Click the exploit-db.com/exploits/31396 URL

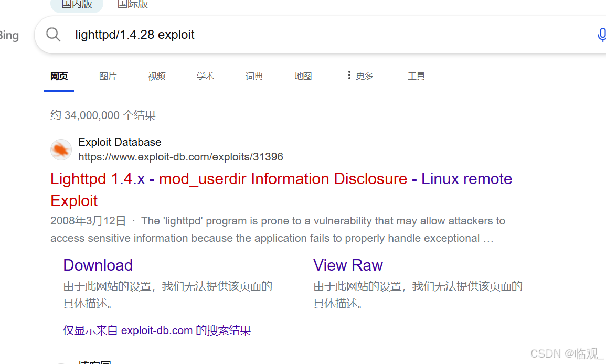pyautogui.click(x=180, y=157)
